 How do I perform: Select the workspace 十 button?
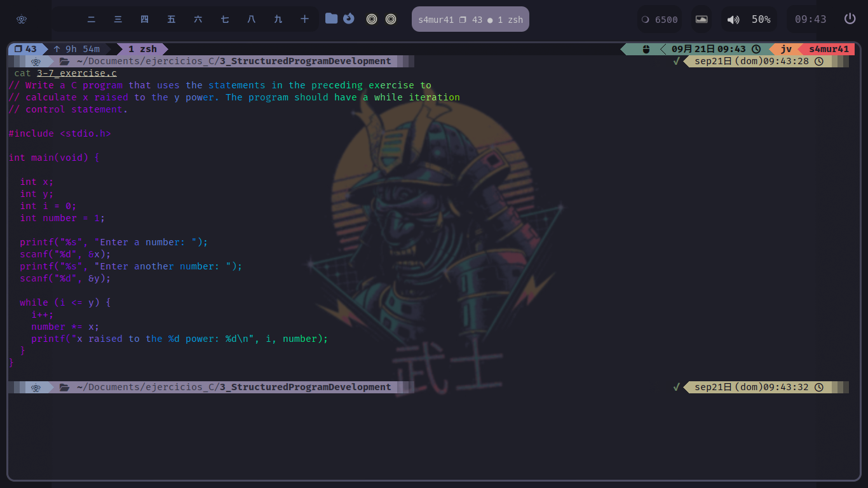[x=304, y=20]
